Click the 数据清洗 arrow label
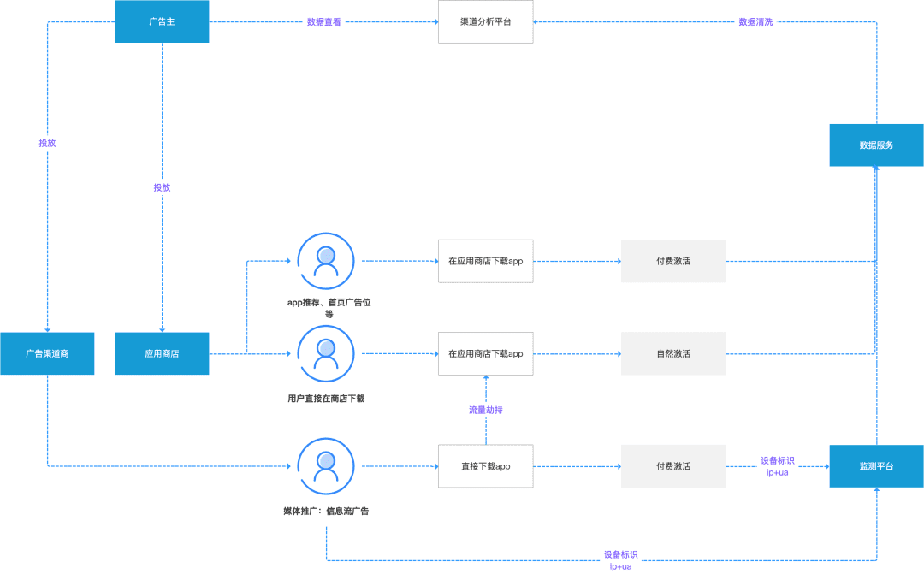The height and width of the screenshot is (574, 924). tap(755, 21)
